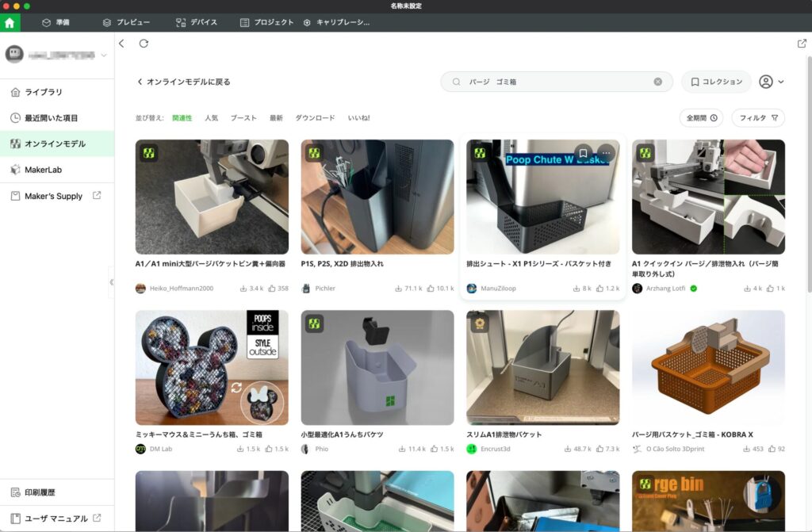Bookmark the Poop Chute basket model
The image size is (812, 532).
[583, 153]
